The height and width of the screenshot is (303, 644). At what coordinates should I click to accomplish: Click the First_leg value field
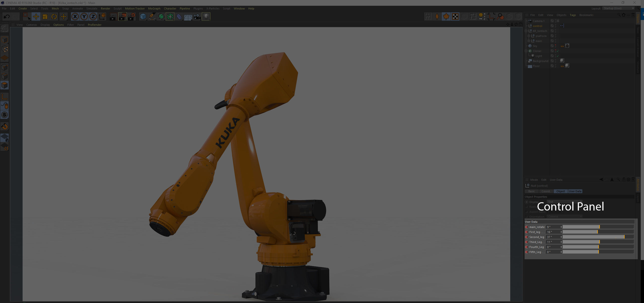(x=553, y=232)
